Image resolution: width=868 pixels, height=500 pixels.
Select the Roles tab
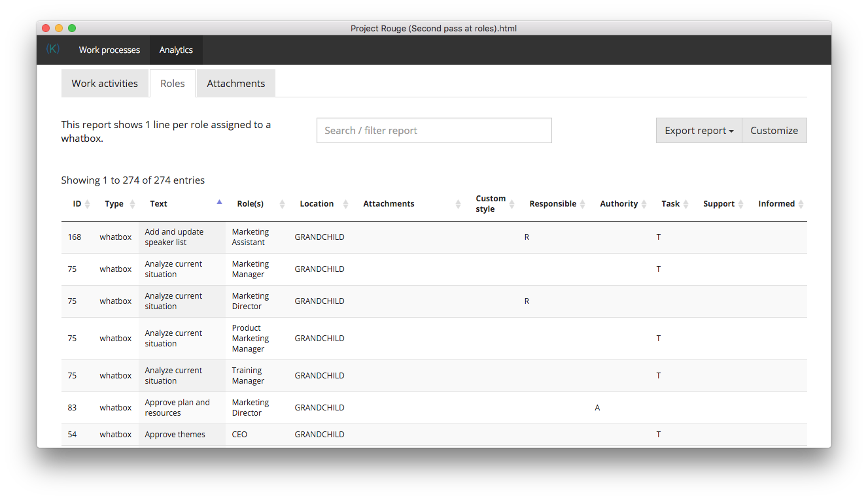173,84
